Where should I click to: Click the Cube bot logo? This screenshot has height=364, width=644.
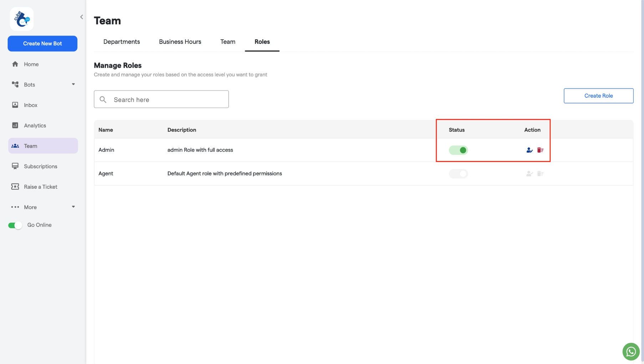(22, 19)
